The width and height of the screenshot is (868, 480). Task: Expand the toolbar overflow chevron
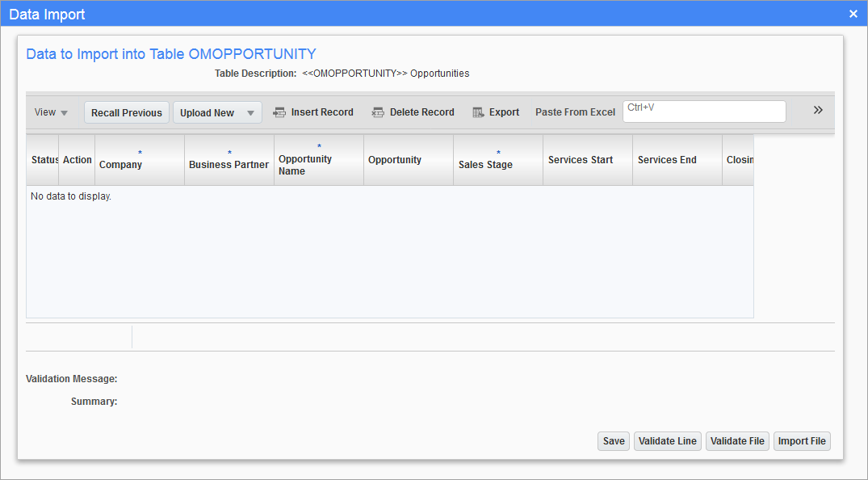pos(818,111)
